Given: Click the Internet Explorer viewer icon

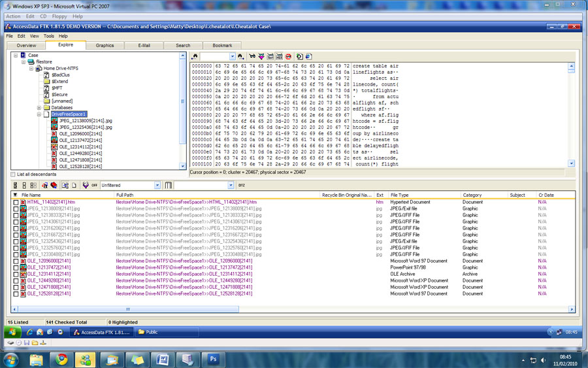Looking at the screenshot, I should coord(308,57).
